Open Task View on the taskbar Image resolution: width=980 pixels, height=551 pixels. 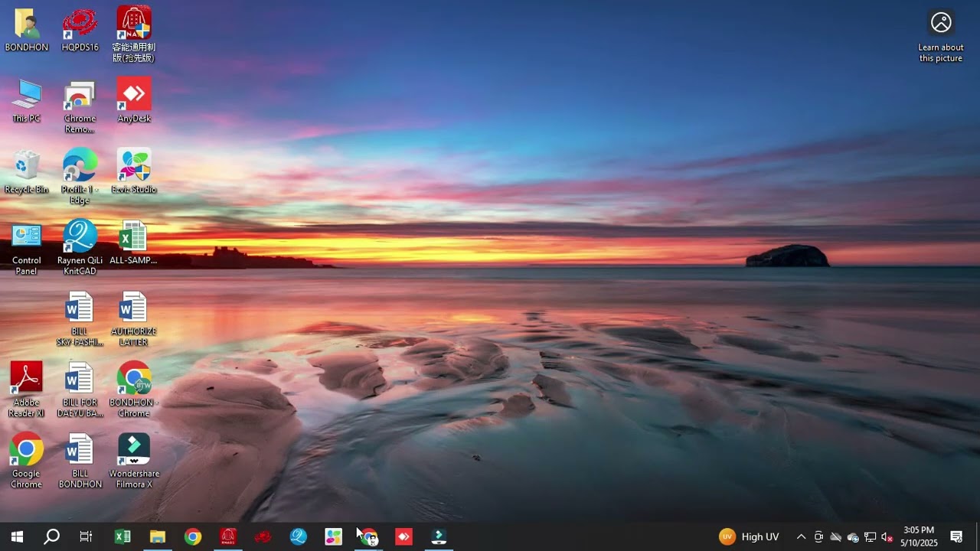(x=86, y=536)
